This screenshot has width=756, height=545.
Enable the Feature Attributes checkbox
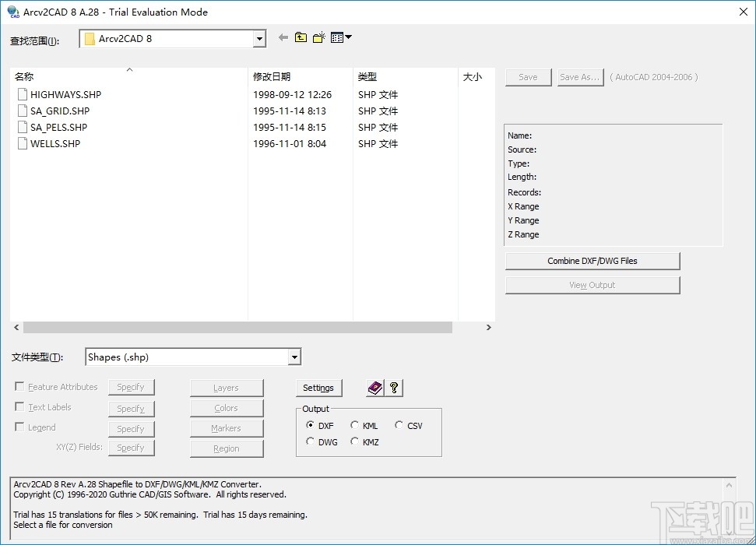pyautogui.click(x=19, y=386)
